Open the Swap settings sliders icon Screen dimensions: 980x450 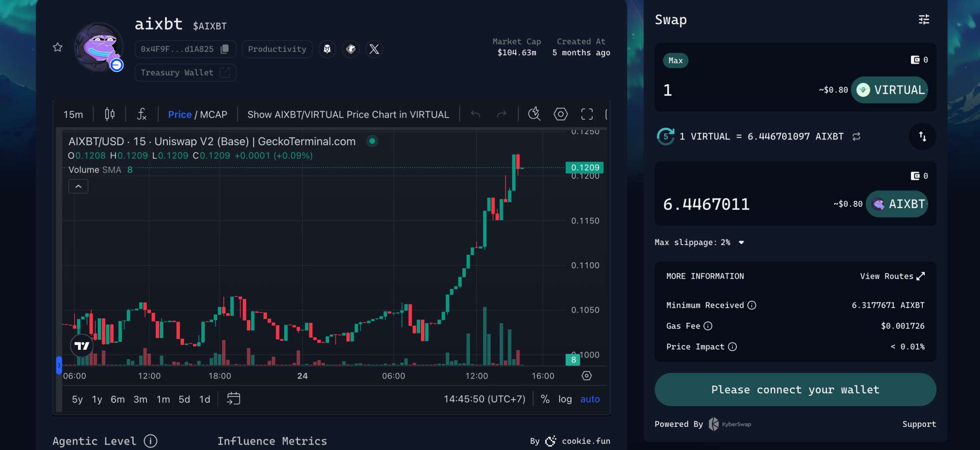coord(924,19)
